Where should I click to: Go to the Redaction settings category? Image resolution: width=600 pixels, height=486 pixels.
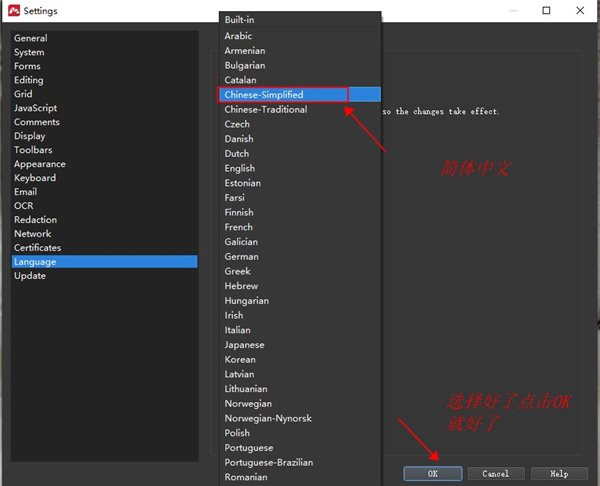coord(36,220)
